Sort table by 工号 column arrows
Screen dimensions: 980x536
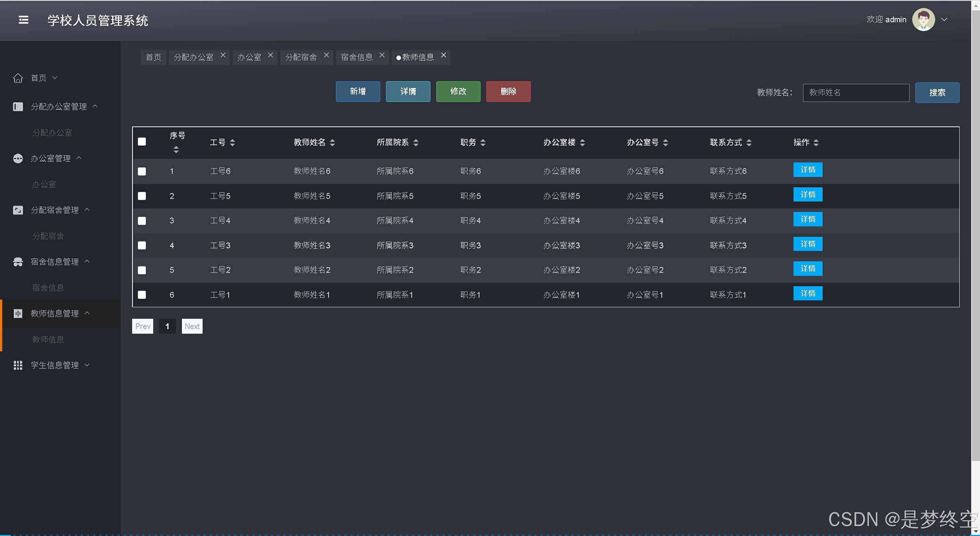[232, 143]
